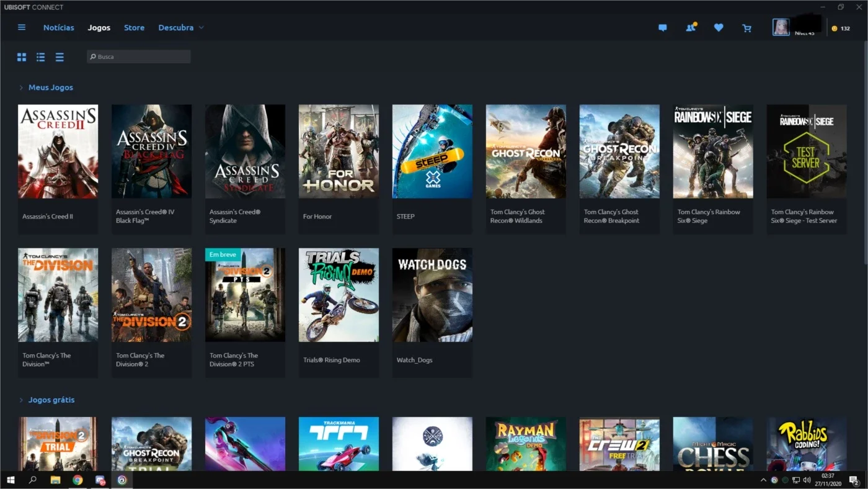Open the Notícias tab
The height and width of the screenshot is (489, 868).
59,28
